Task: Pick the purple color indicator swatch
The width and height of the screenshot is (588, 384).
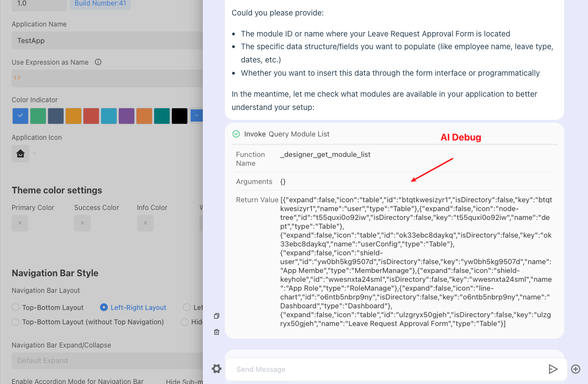Action: [x=127, y=116]
